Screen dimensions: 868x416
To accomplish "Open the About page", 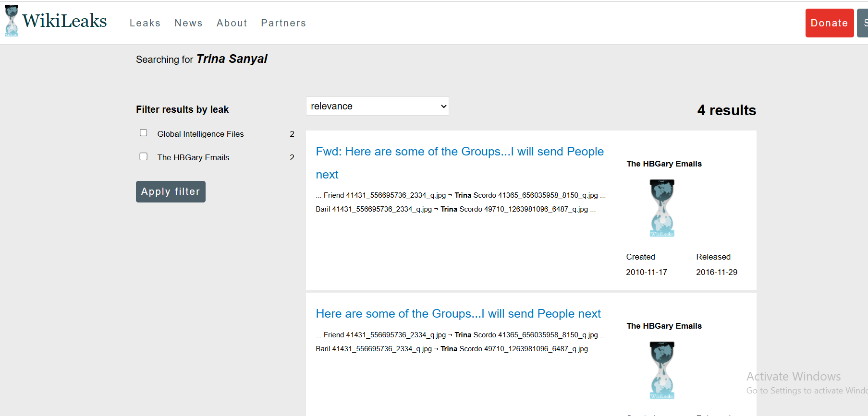I will (232, 23).
